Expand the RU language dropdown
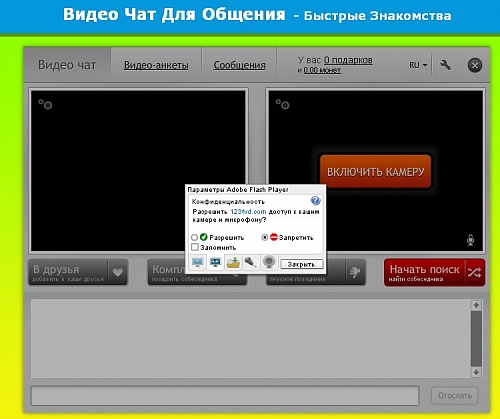Viewport: 500px width, 419px height. [x=418, y=65]
